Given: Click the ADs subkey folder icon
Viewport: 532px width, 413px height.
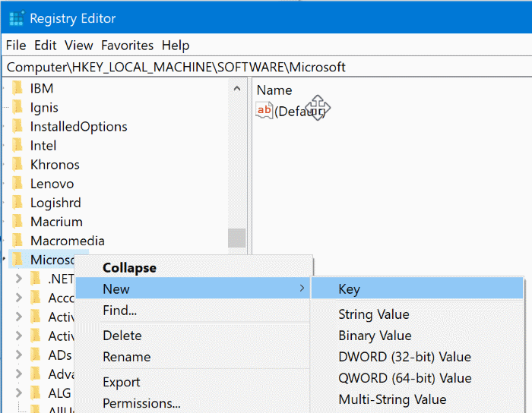Looking at the screenshot, I should click(35, 355).
